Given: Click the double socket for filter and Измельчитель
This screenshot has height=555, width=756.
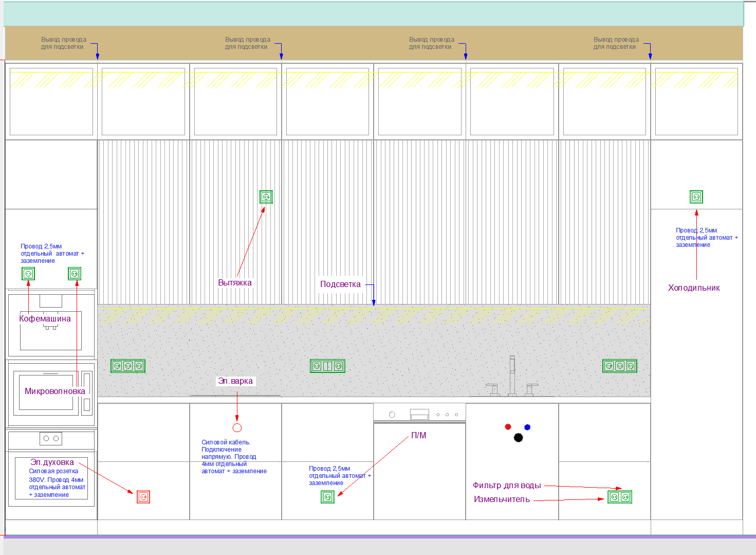Looking at the screenshot, I should [x=620, y=497].
